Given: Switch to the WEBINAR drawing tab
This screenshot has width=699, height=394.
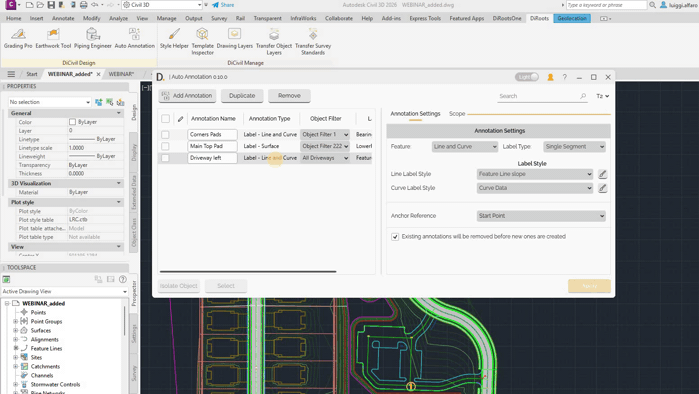Looking at the screenshot, I should pos(121,74).
